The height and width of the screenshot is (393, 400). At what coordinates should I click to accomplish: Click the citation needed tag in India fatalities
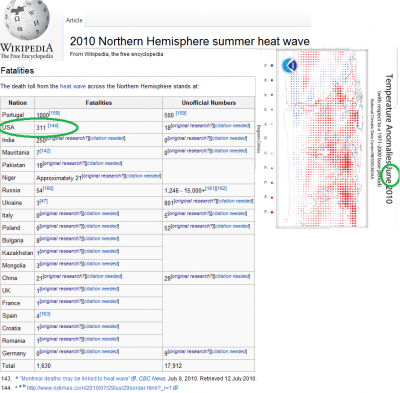[x=107, y=138]
